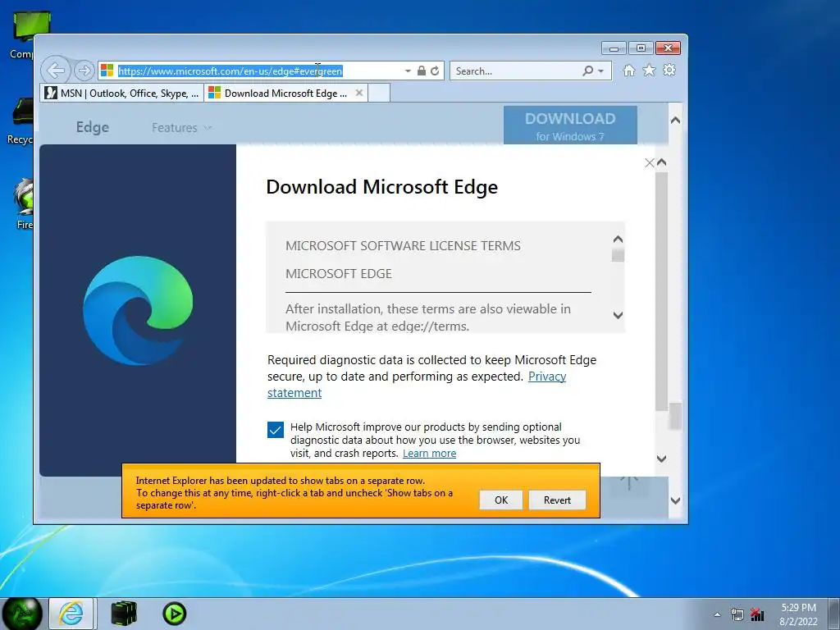Switch to the MSN Outlook Office Skype tab

tap(122, 93)
